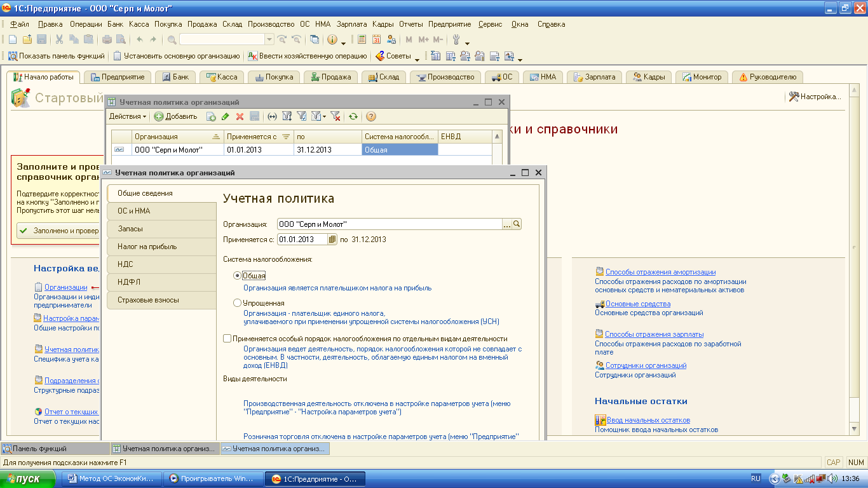The width and height of the screenshot is (868, 488).
Task: Click the Настройка tools icon on the start page
Action: click(x=794, y=97)
